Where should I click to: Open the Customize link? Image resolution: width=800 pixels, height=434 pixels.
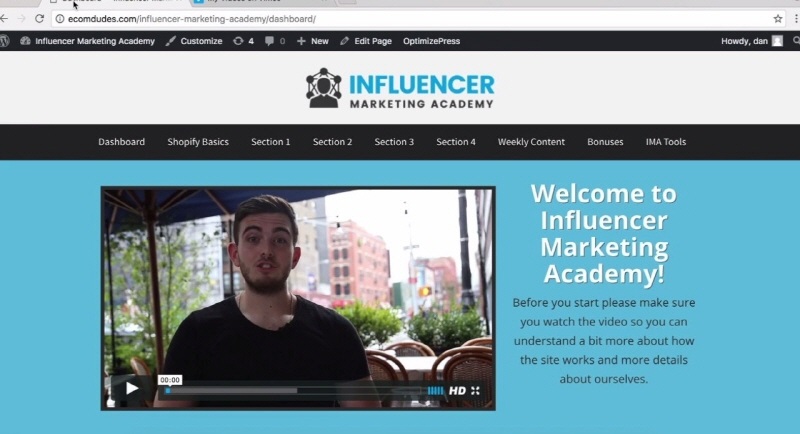point(194,41)
